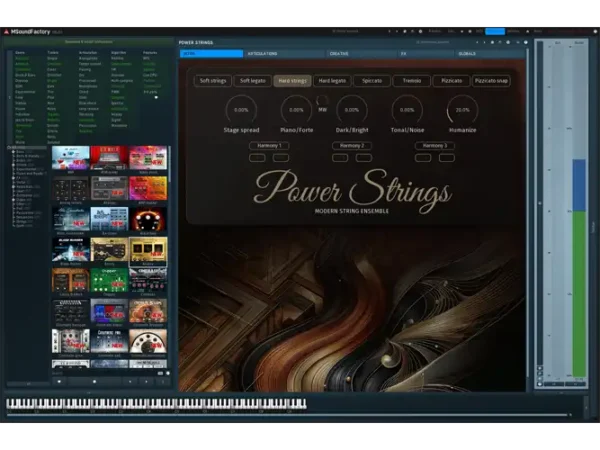This screenshot has height=450, width=600.
Task: Click the upward arrow icon in top title bar
Action: [528, 31]
